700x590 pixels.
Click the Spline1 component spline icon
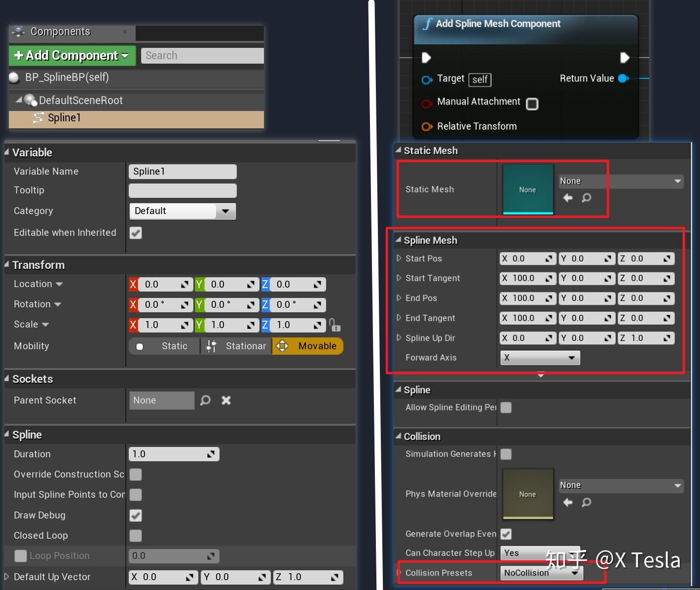38,118
